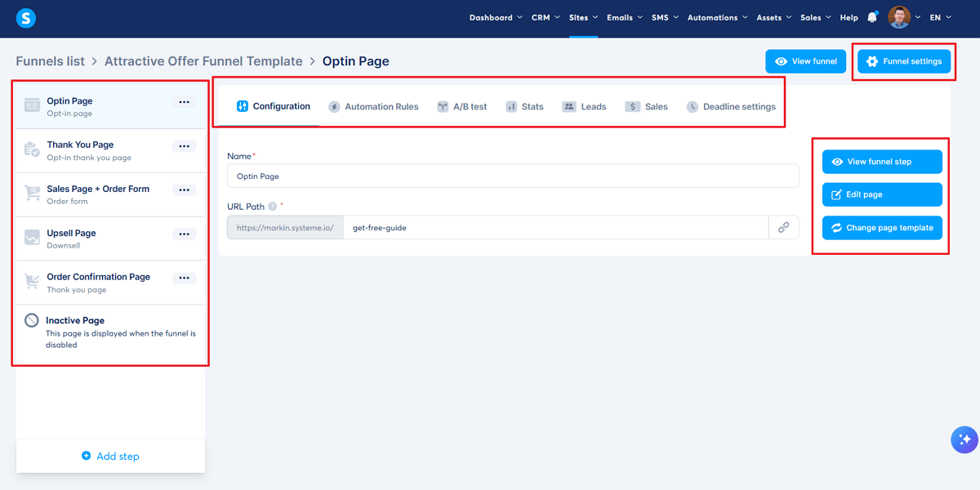This screenshot has height=490, width=980.
Task: Click the Sales Page cart icon
Action: click(32, 194)
